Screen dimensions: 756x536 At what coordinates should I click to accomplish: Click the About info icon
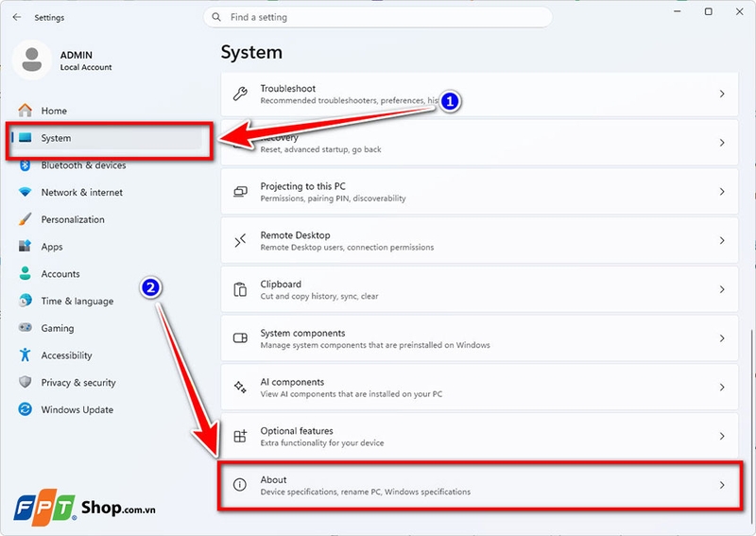pos(240,485)
